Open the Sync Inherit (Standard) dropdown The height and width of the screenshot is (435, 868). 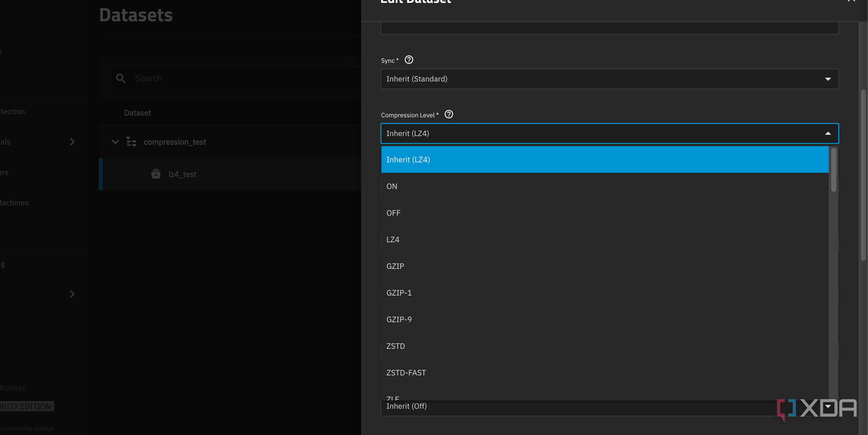click(x=610, y=79)
